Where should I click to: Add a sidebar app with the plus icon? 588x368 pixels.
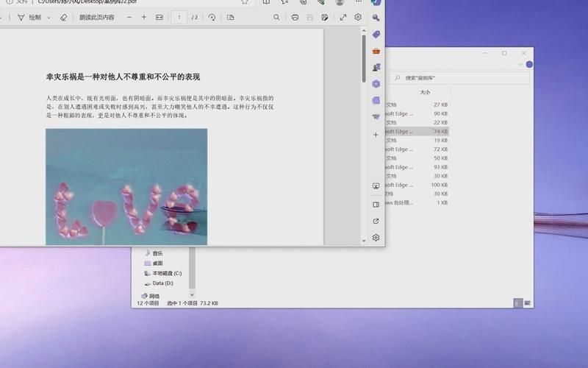pos(376,135)
